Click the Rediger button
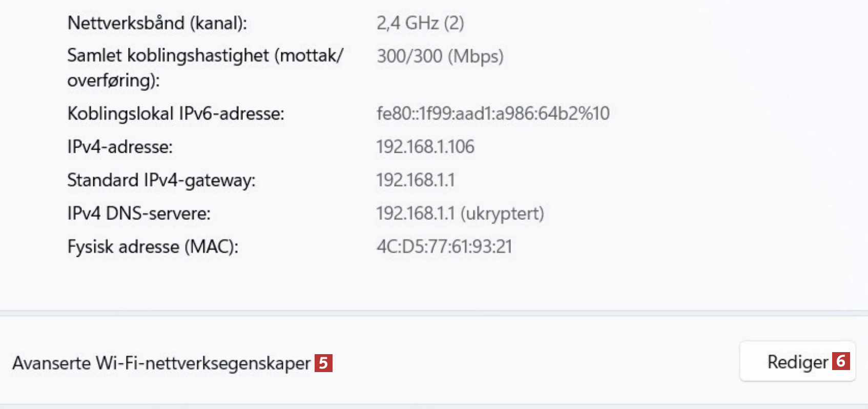868x409 pixels. point(797,362)
